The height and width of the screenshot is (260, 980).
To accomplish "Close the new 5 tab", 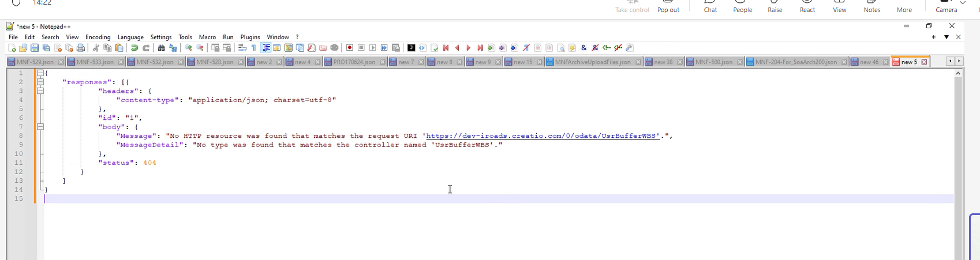I will 924,62.
